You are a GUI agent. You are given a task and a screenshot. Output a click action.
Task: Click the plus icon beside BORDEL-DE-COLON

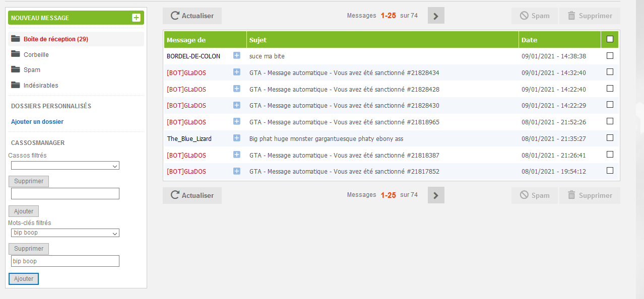pyautogui.click(x=237, y=56)
